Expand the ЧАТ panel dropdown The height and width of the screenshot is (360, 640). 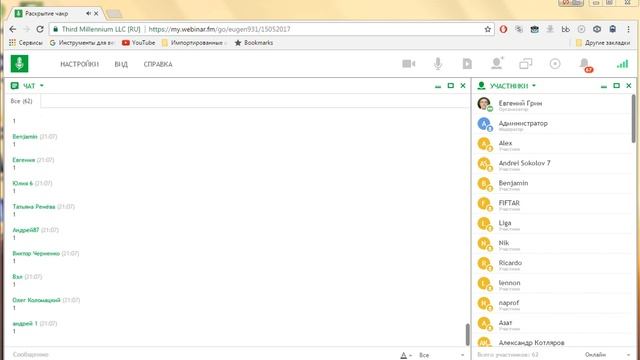tap(42, 86)
